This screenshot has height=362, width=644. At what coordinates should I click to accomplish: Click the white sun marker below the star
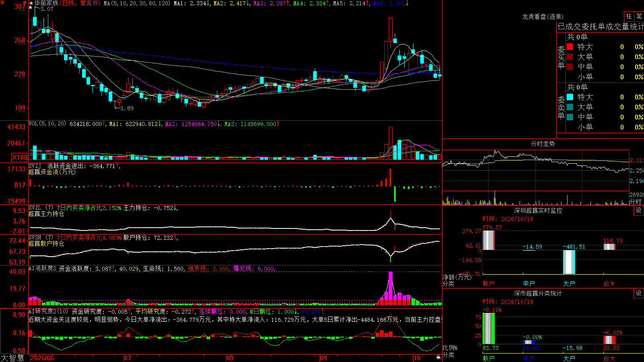point(31,8)
